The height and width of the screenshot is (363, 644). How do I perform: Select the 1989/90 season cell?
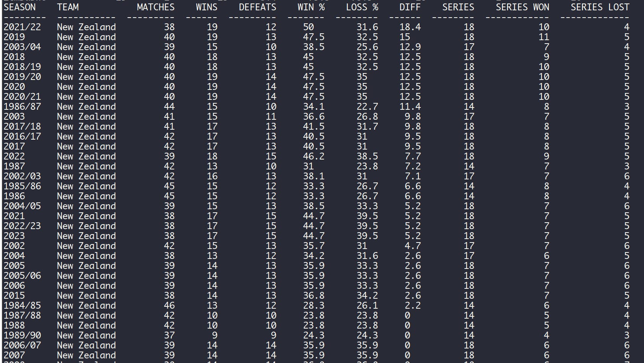tap(22, 335)
